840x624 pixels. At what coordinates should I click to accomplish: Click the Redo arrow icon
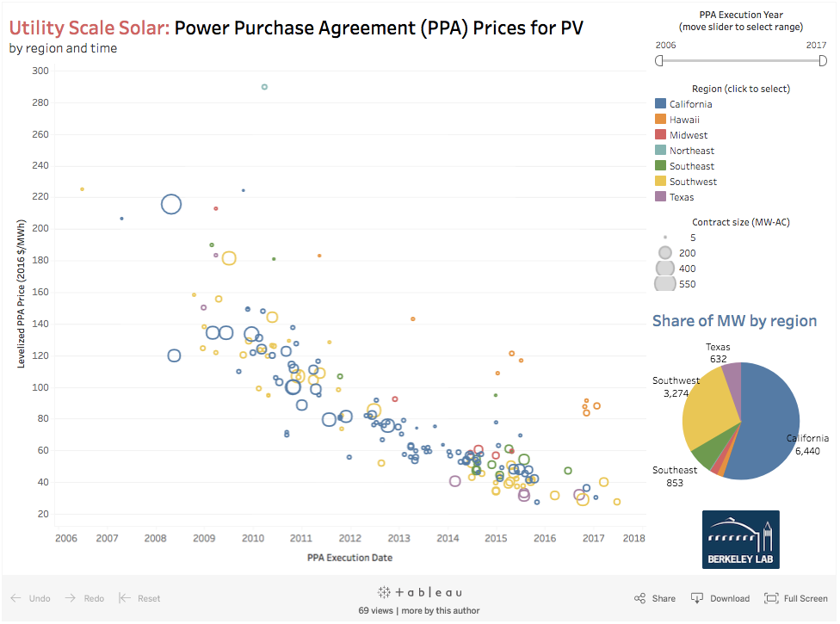point(71,598)
